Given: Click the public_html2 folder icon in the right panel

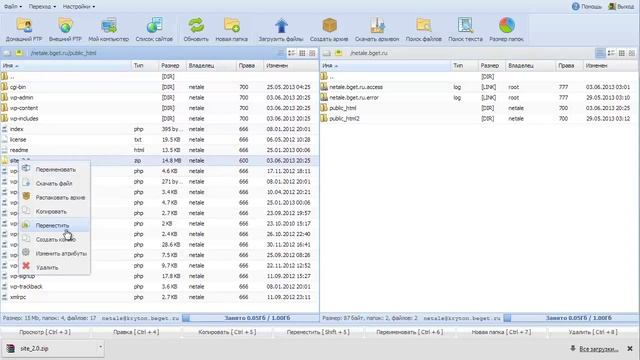Looking at the screenshot, I should [x=324, y=118].
